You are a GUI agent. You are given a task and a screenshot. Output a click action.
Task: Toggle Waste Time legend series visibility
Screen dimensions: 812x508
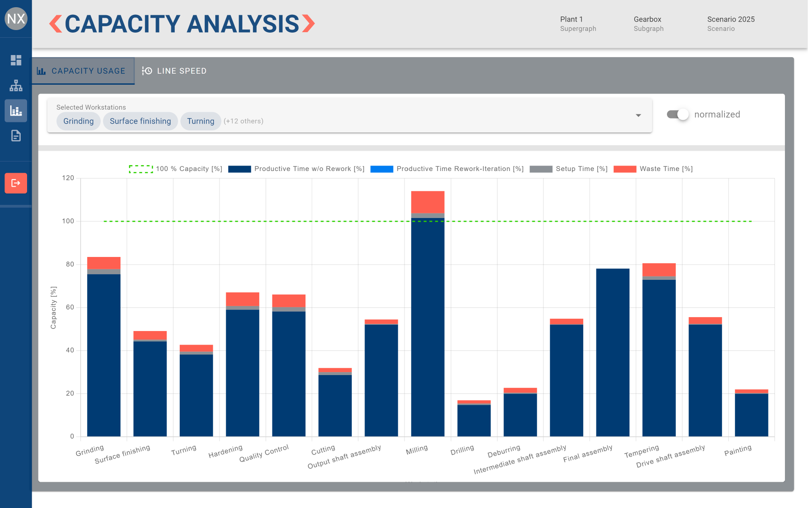point(625,169)
